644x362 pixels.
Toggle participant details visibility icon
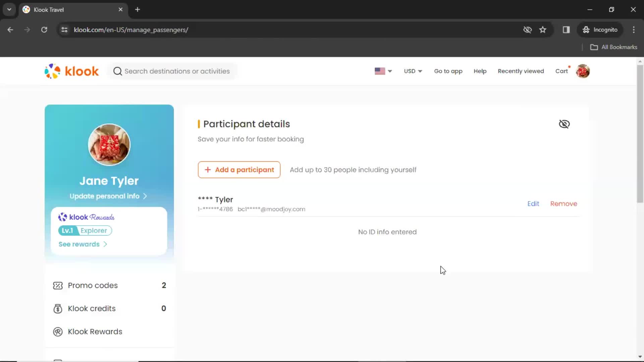[565, 124]
